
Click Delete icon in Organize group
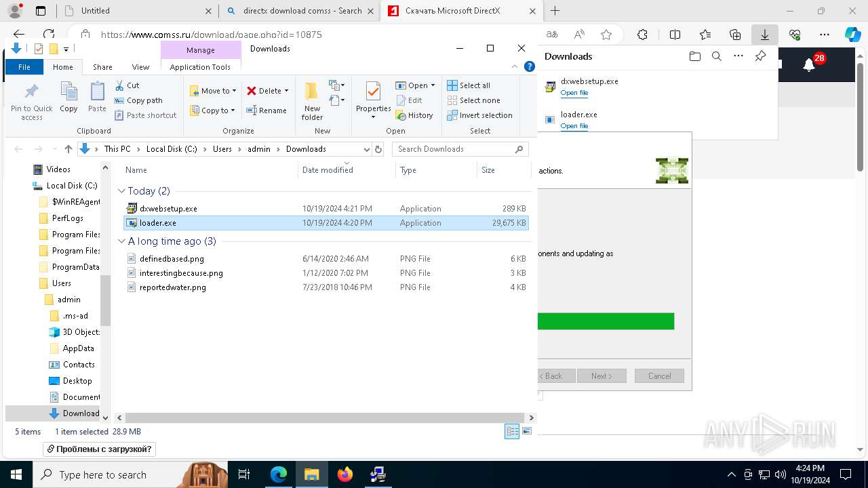pos(252,91)
